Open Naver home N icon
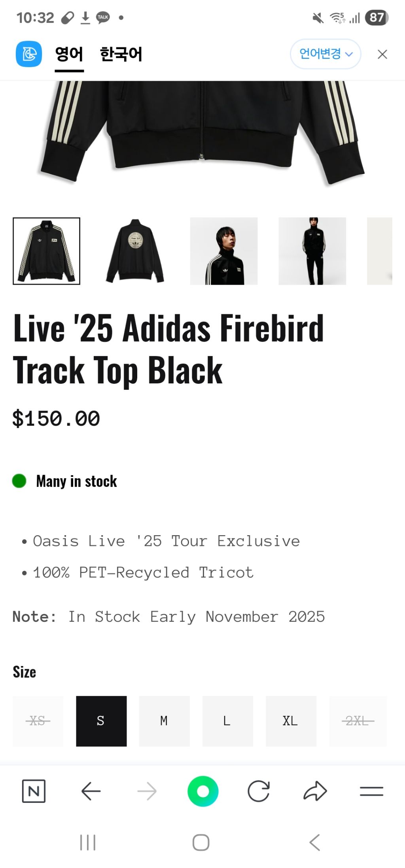 (x=34, y=791)
